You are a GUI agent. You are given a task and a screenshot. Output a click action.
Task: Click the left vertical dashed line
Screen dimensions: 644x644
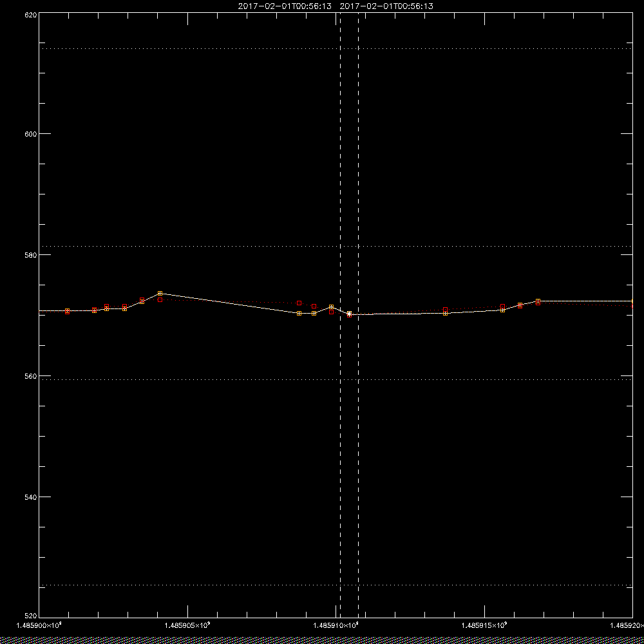340,316
